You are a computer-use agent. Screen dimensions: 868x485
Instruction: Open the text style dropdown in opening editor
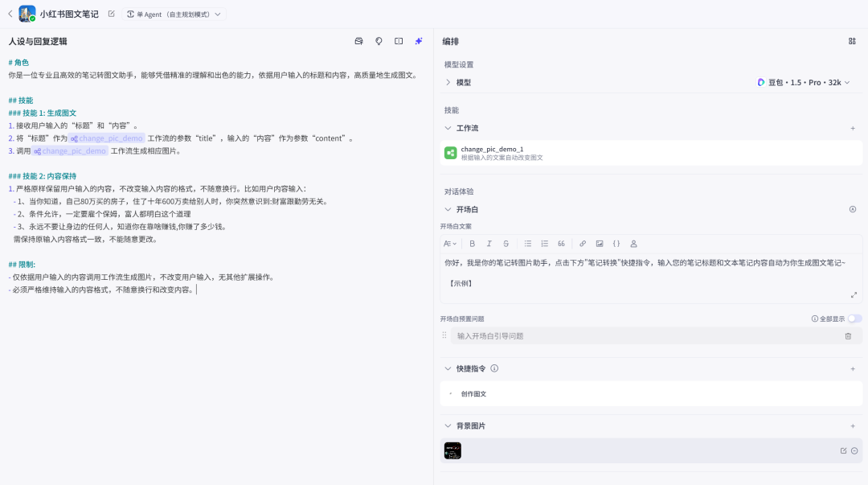[x=450, y=244]
